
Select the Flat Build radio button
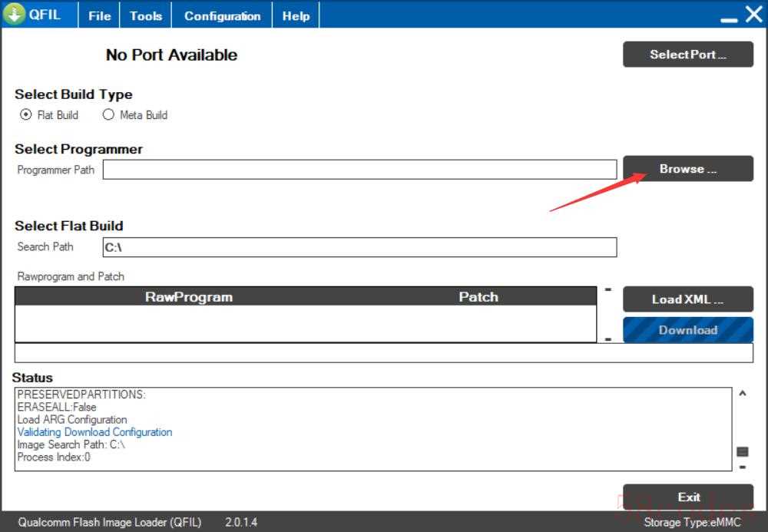27,115
